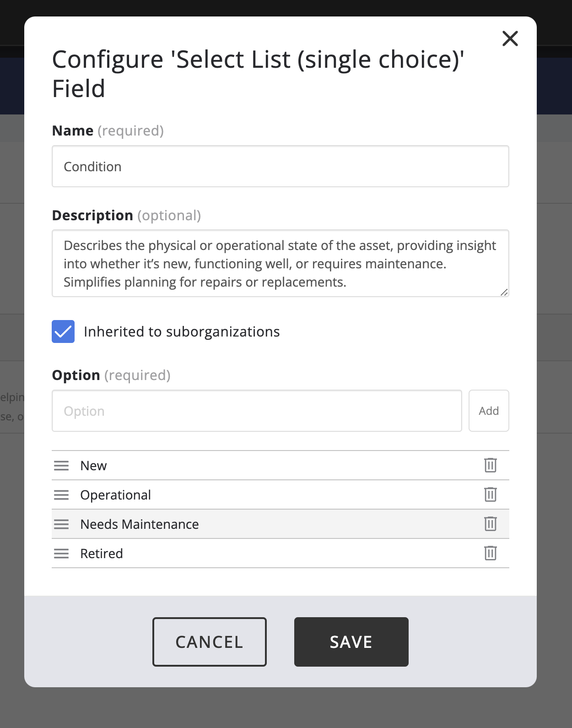Click the empty Option input field
The width and height of the screenshot is (572, 728).
(x=257, y=411)
